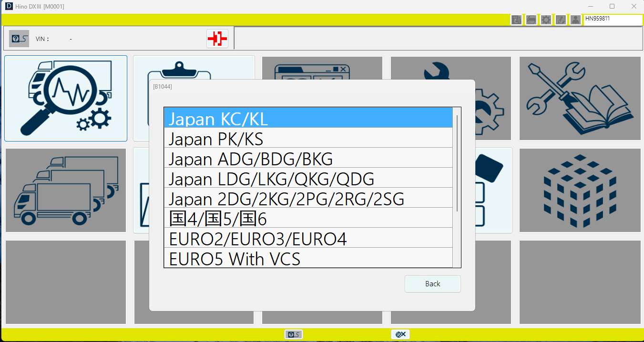Select Japan KC/KL in the list
Screen dimensions: 644x342
(x=308, y=118)
